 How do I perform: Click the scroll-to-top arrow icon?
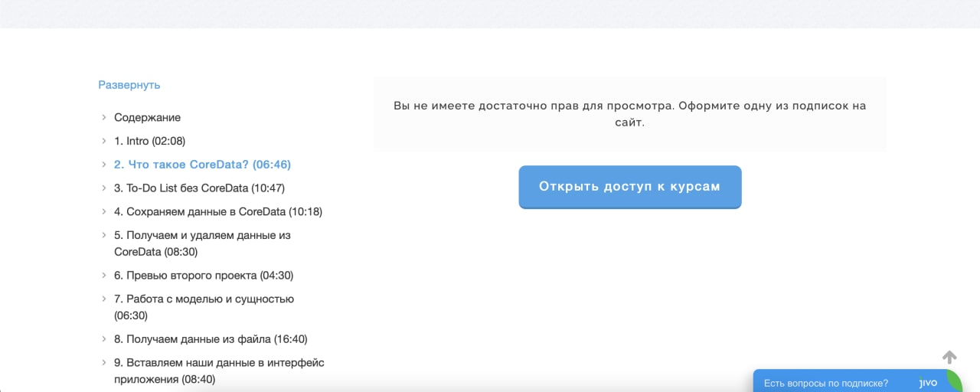click(949, 357)
